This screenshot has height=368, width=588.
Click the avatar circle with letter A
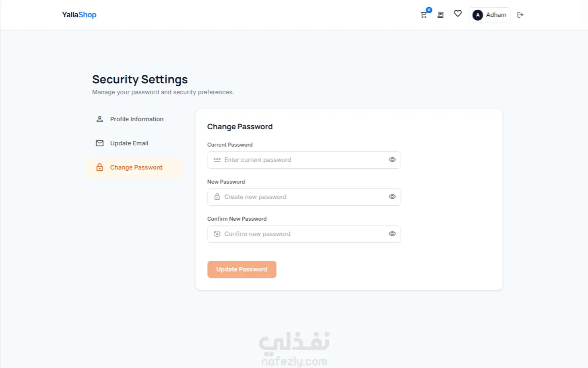478,15
